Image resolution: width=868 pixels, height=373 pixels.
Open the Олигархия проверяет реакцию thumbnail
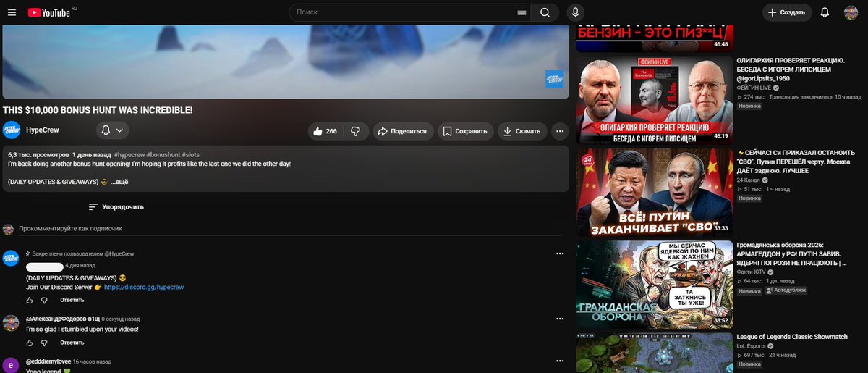click(655, 101)
